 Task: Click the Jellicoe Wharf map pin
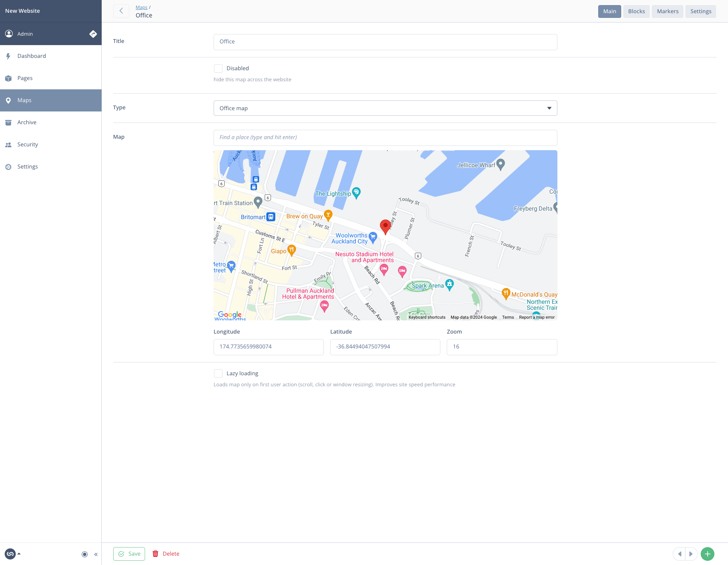tap(501, 164)
